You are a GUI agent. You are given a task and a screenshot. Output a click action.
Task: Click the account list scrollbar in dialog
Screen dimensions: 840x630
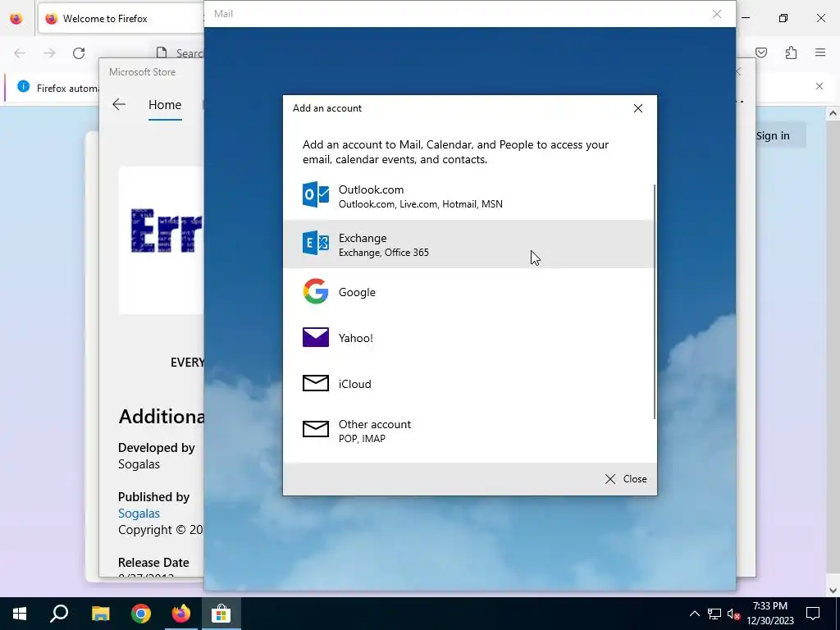click(654, 302)
